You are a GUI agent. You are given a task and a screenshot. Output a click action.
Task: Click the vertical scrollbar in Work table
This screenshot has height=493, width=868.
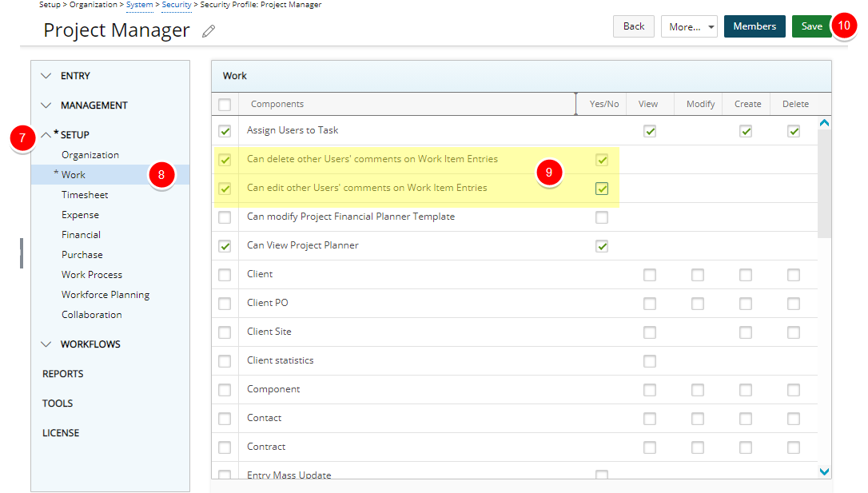pyautogui.click(x=824, y=184)
